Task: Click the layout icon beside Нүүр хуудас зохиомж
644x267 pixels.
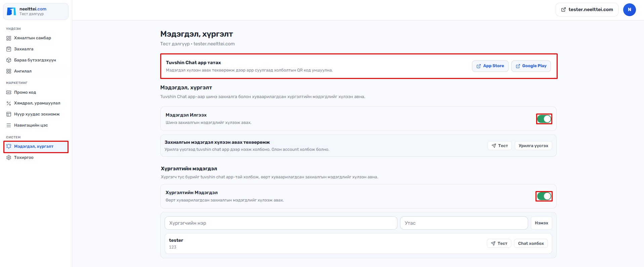Action: [x=9, y=114]
